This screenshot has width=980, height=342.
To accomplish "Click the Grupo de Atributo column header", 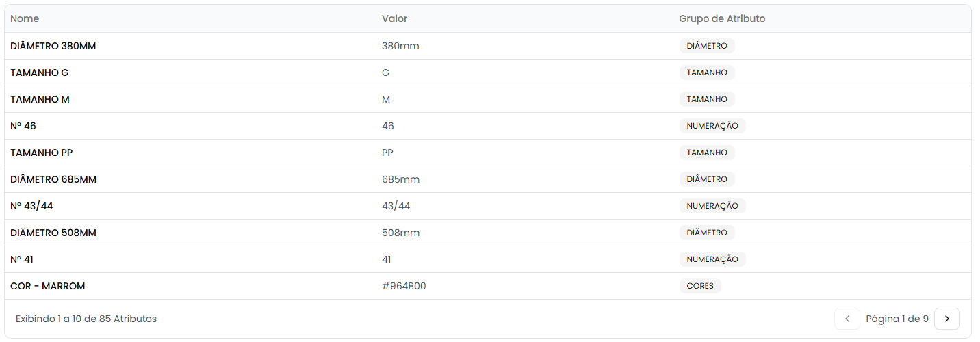I will (x=721, y=18).
